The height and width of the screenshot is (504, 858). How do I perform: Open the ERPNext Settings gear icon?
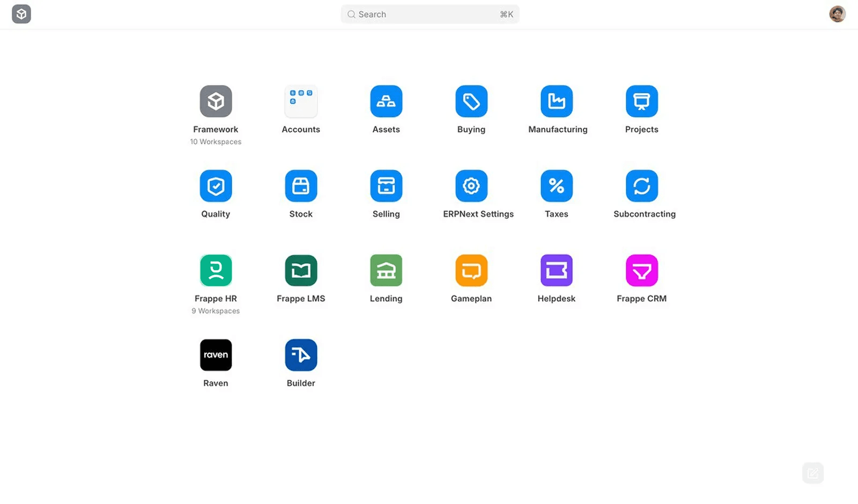(x=471, y=186)
